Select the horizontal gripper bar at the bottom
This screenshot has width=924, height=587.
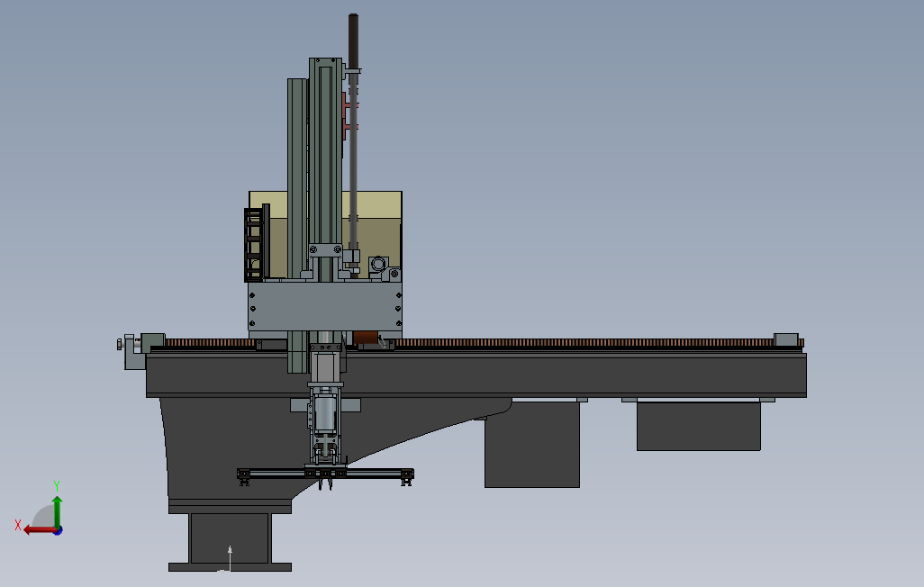click(x=325, y=474)
